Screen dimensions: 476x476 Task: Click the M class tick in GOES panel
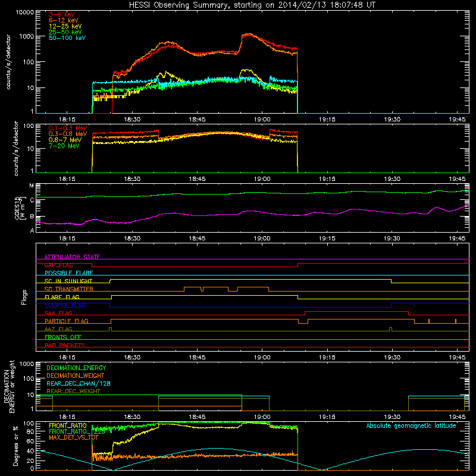(32, 186)
